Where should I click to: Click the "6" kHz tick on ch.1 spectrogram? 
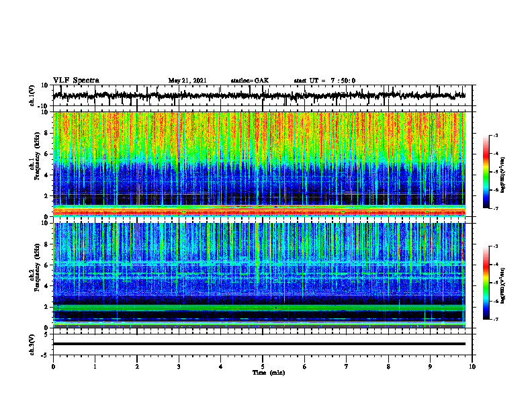coord(46,154)
